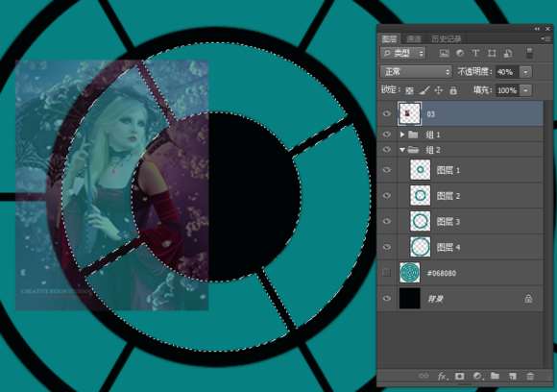Lock transparent pixels icon
Image resolution: width=557 pixels, height=392 pixels.
click(409, 90)
